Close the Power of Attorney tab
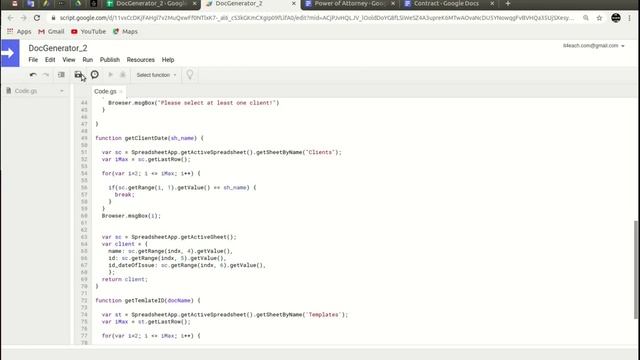This screenshot has width=640, height=360. pos(393,4)
